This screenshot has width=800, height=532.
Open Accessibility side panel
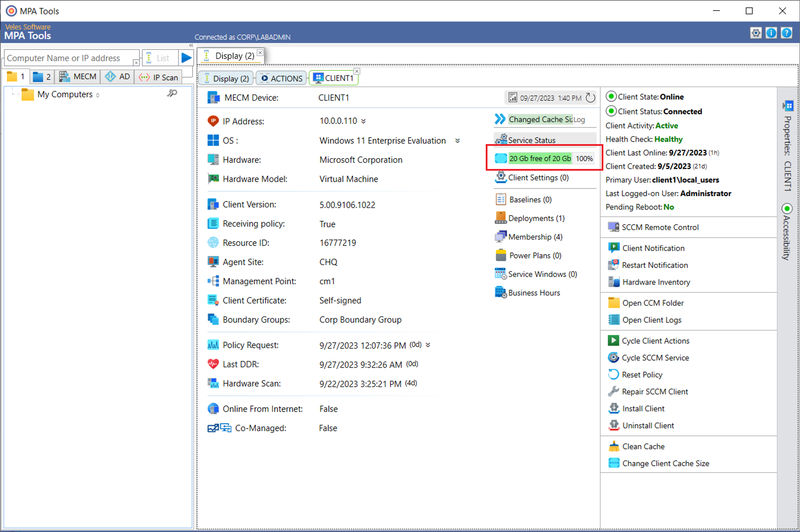point(787,232)
